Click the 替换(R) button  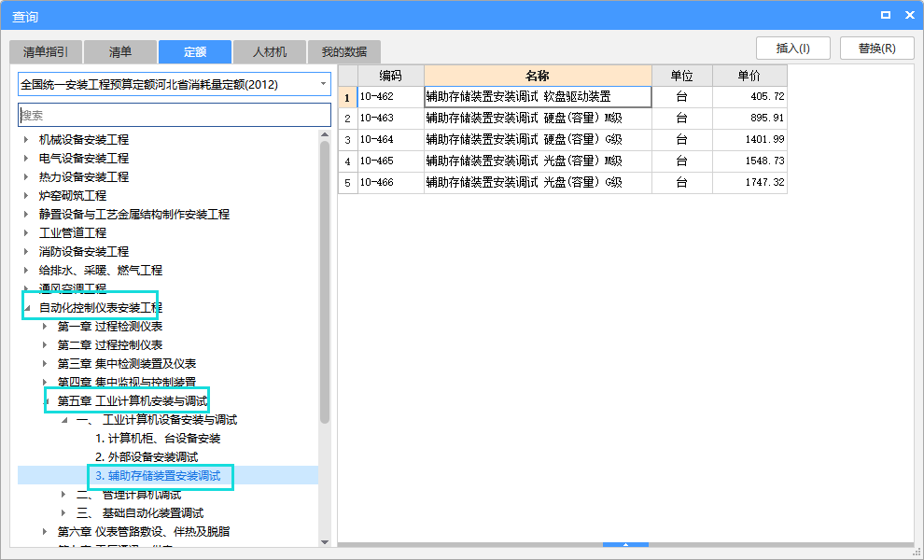point(876,49)
